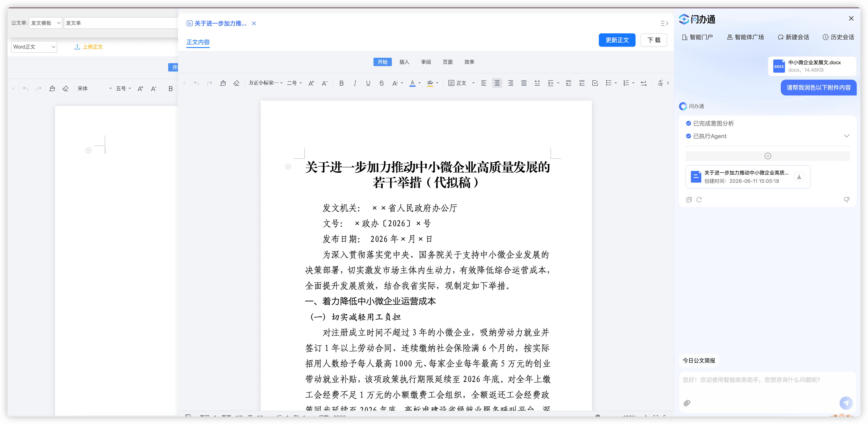Click 上传正文 link in the background form

point(89,47)
